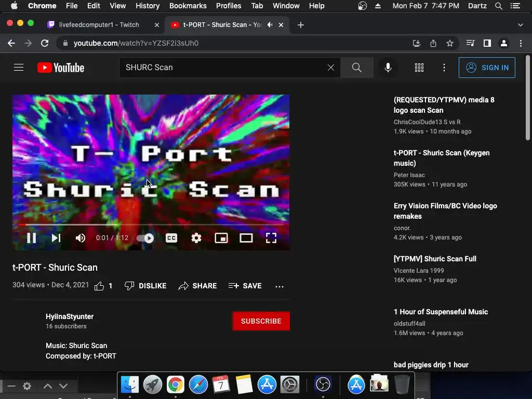
Task: Open the Apple menu
Action: 14,6
